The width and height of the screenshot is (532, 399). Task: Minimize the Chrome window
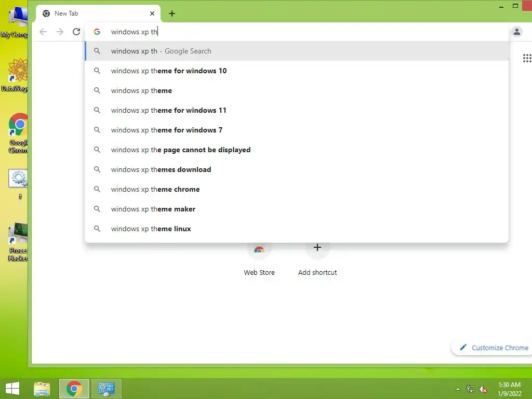501,6
